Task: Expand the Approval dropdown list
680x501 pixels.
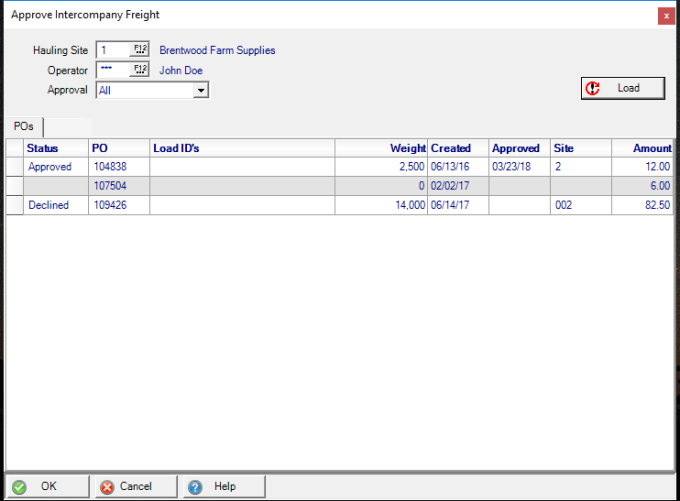Action: click(201, 90)
